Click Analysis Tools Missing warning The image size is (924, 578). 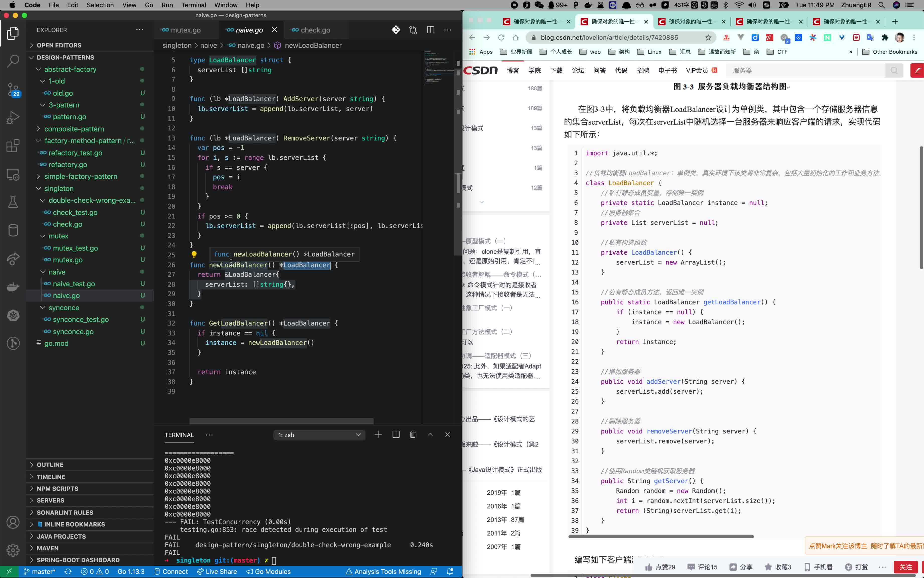coord(384,571)
